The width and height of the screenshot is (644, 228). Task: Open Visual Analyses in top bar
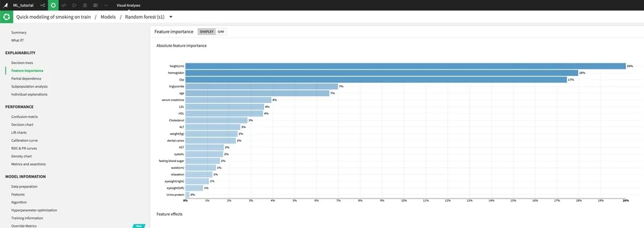128,5
